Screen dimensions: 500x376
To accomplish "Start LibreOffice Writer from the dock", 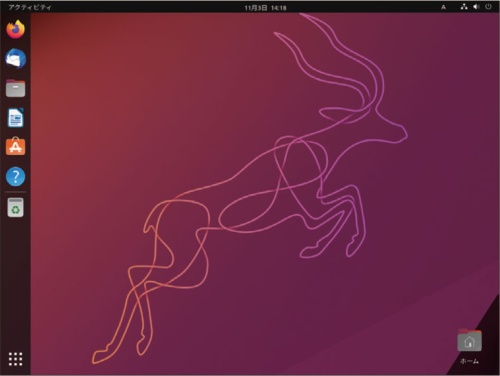I will pyautogui.click(x=15, y=117).
